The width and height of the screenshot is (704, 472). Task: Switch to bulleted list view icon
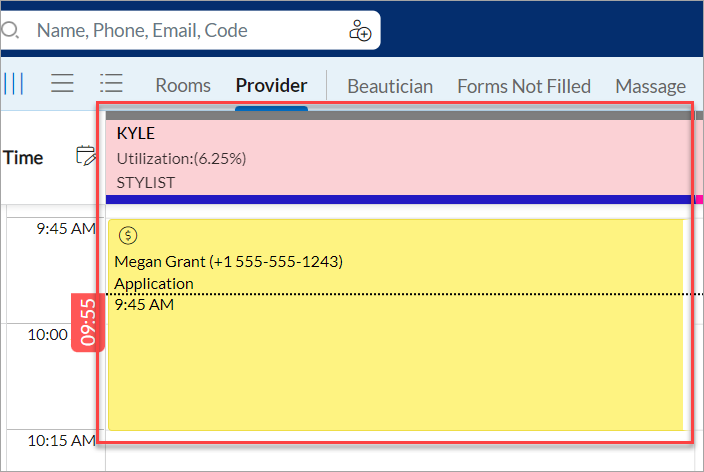[111, 84]
